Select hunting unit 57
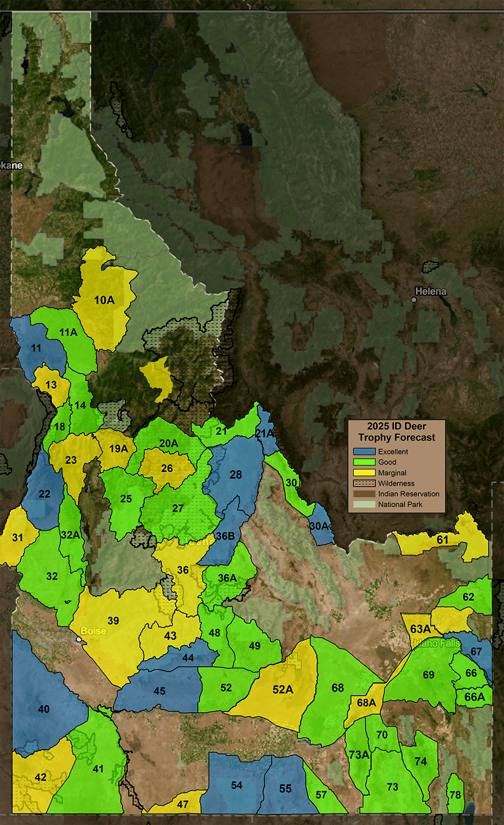The image size is (504, 825). coord(322,795)
